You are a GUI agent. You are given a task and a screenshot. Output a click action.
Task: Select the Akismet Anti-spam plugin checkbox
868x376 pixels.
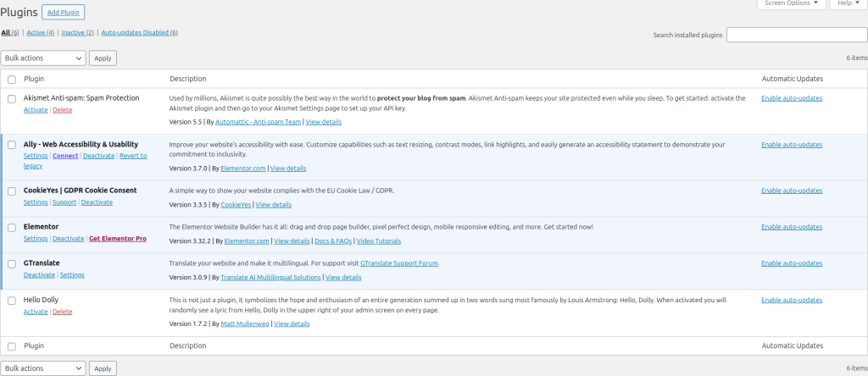[x=12, y=98]
